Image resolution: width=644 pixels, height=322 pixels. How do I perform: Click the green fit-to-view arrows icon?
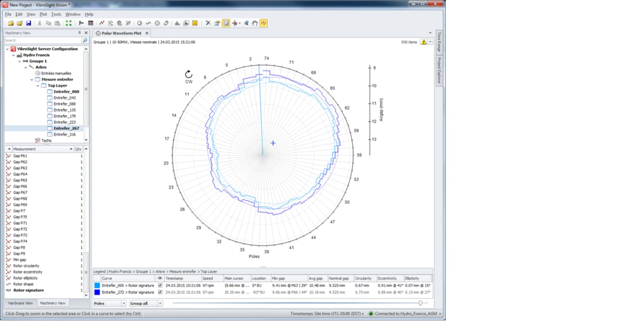tap(68, 23)
